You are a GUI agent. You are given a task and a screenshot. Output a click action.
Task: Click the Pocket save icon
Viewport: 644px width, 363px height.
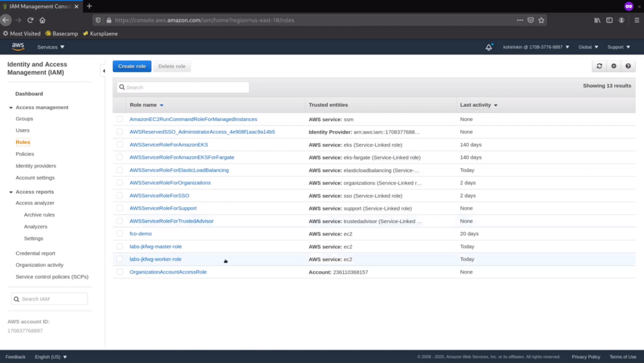click(x=531, y=20)
